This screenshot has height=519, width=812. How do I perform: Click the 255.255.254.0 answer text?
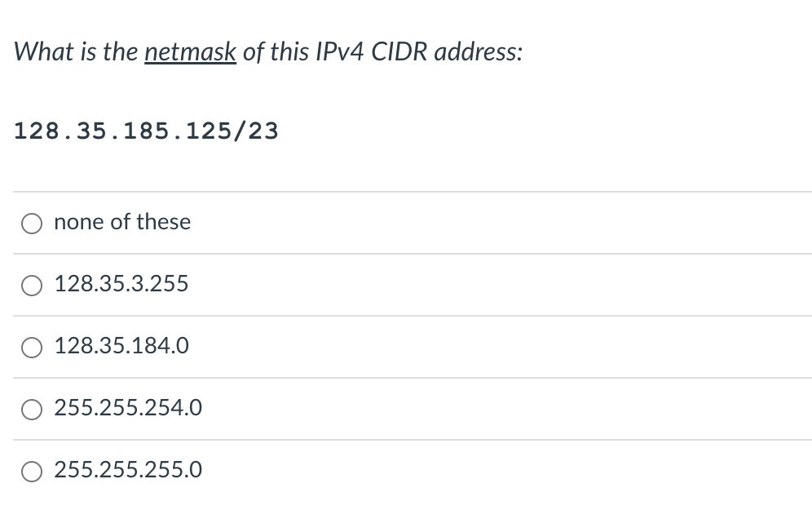127,408
